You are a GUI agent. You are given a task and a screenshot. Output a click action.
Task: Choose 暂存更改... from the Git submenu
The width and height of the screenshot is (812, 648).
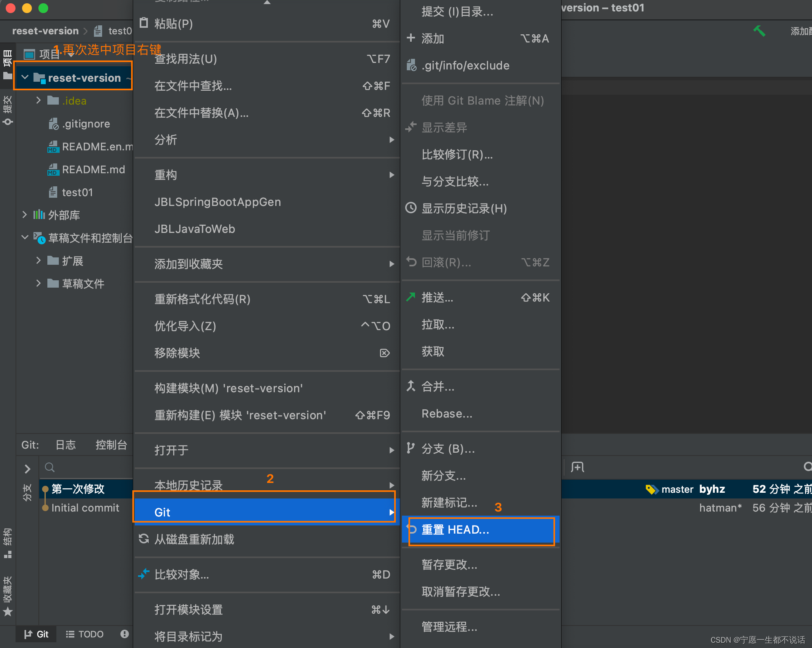(x=480, y=565)
